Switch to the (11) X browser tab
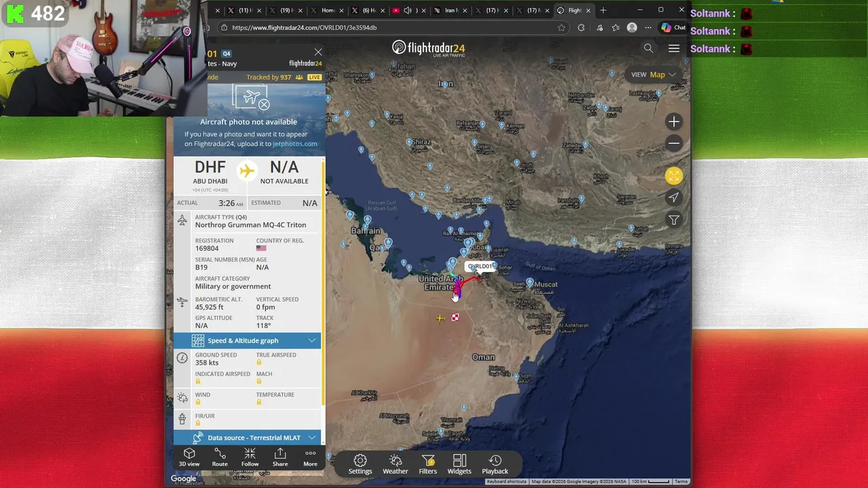Image resolution: width=868 pixels, height=488 pixels. 245,10
